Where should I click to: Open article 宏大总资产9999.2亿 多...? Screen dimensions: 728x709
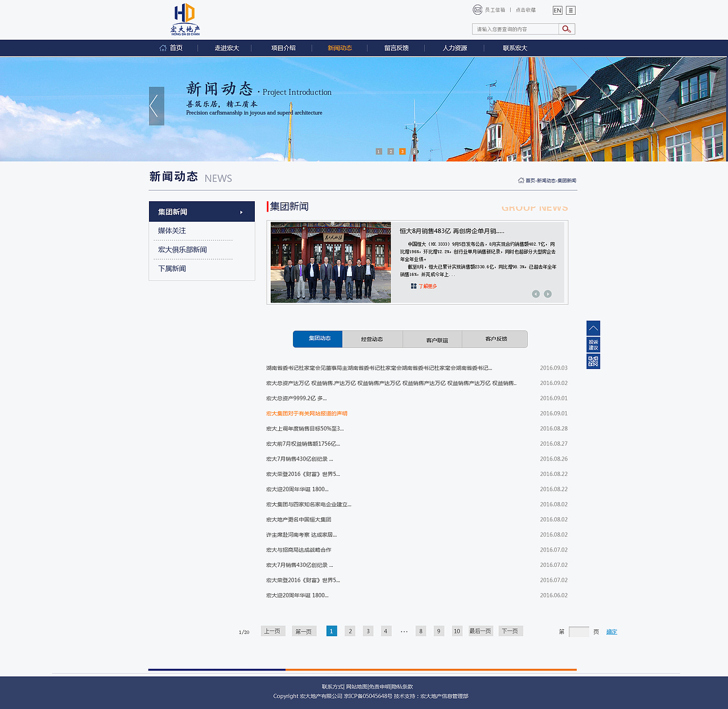pos(296,399)
